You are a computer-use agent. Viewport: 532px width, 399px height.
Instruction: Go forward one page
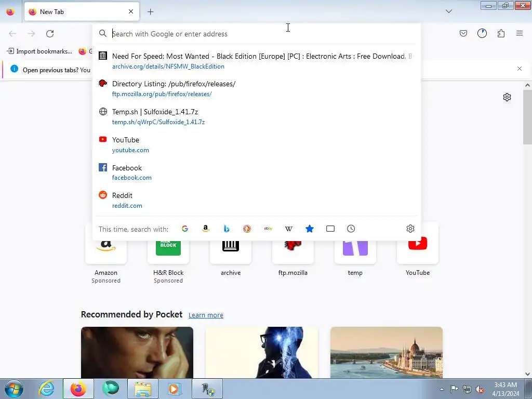(31, 34)
